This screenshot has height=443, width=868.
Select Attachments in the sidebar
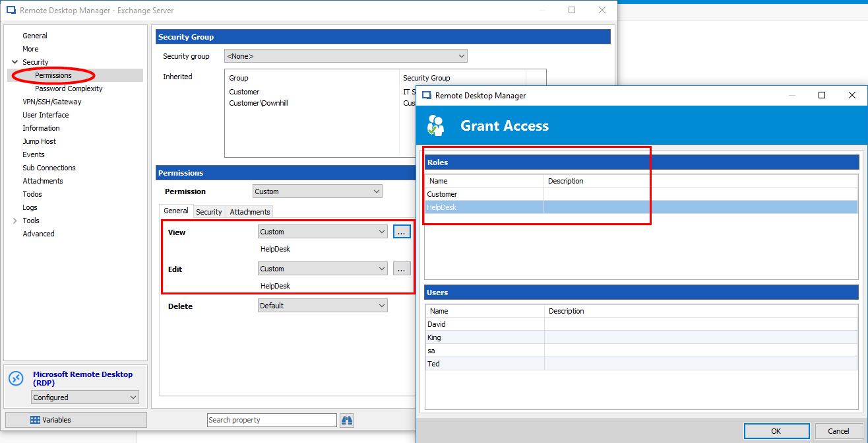(x=43, y=181)
